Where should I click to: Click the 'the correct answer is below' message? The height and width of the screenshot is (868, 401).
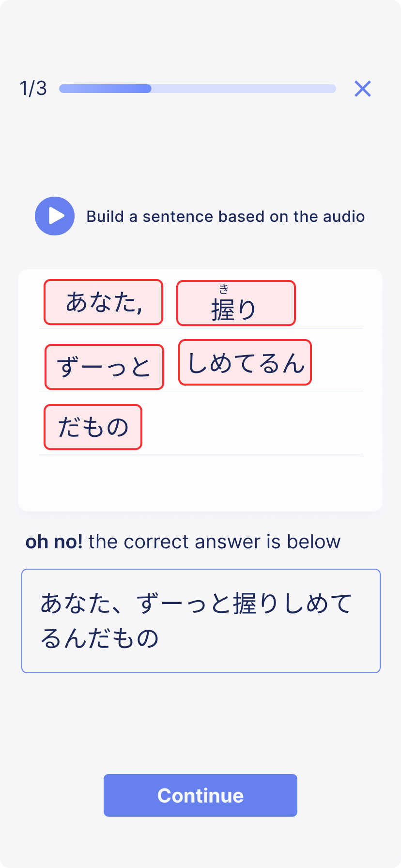pyautogui.click(x=215, y=542)
